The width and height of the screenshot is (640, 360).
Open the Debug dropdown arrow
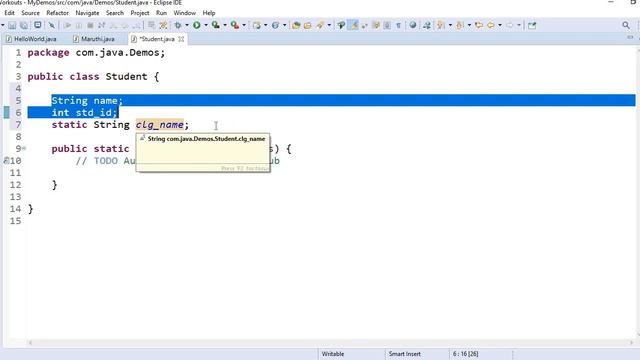pyautogui.click(x=187, y=25)
